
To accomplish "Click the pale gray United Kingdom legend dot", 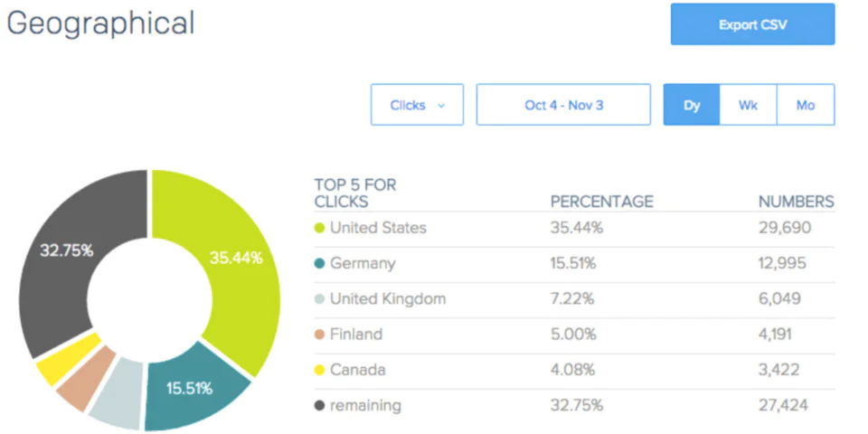I will pos(319,299).
